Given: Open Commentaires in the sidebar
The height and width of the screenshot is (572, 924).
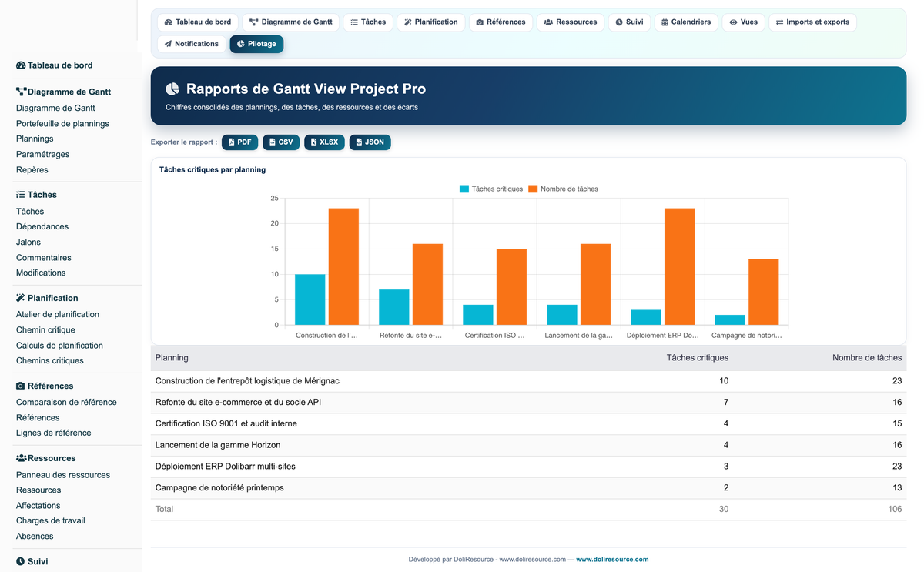Looking at the screenshot, I should pos(44,258).
